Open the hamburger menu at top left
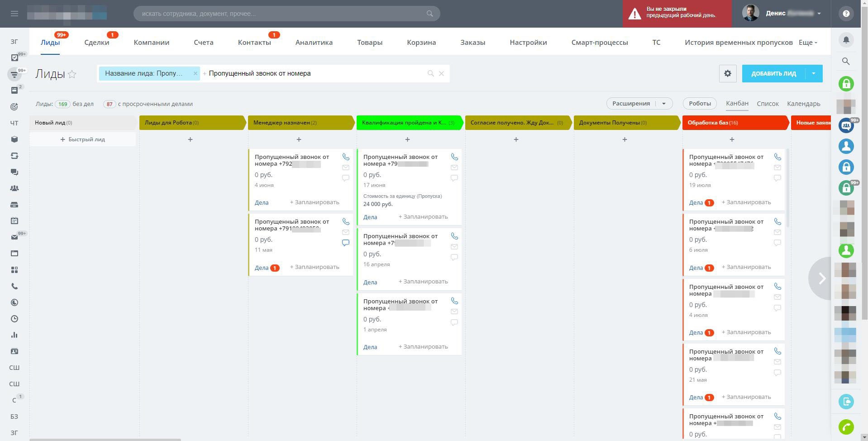Image resolution: width=868 pixels, height=441 pixels. (14, 14)
